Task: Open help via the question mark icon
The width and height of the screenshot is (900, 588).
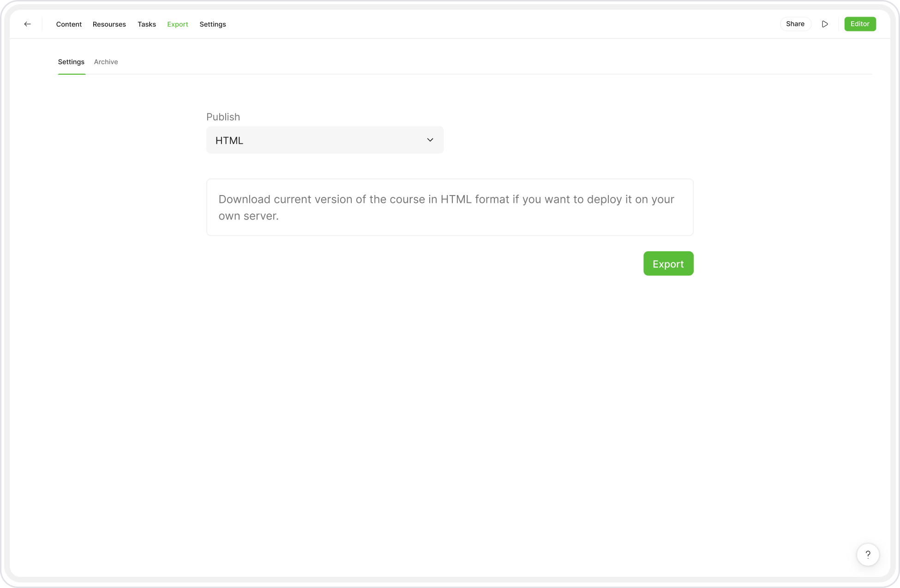Action: click(868, 554)
